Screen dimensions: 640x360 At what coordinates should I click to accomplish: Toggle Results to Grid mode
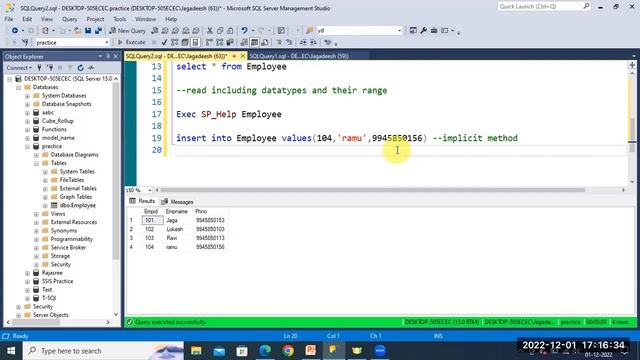coord(254,42)
